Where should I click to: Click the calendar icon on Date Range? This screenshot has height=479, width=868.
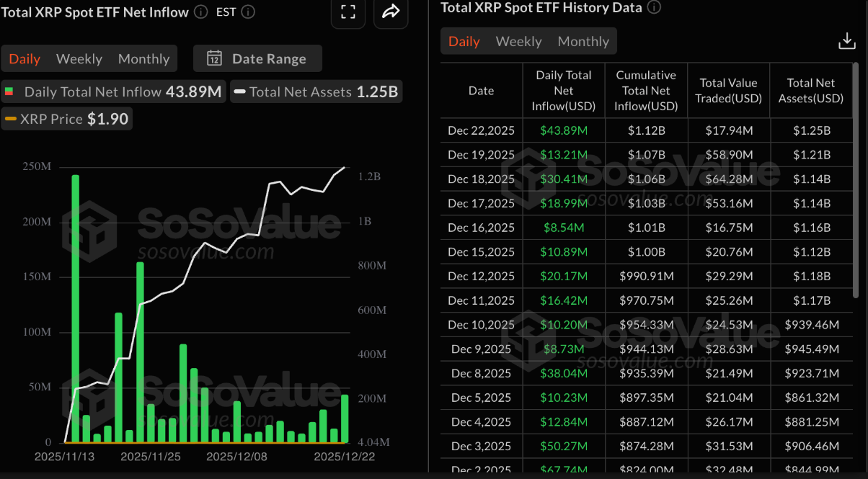pyautogui.click(x=215, y=58)
